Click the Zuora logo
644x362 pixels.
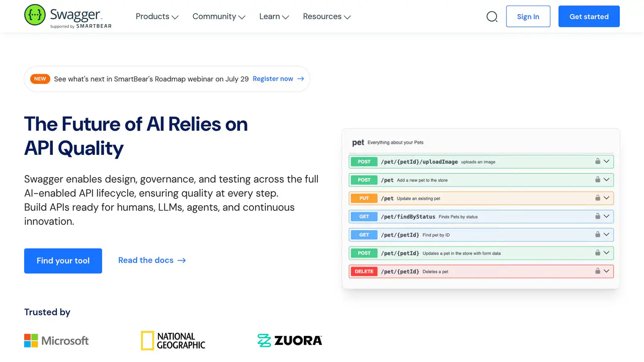pos(290,340)
